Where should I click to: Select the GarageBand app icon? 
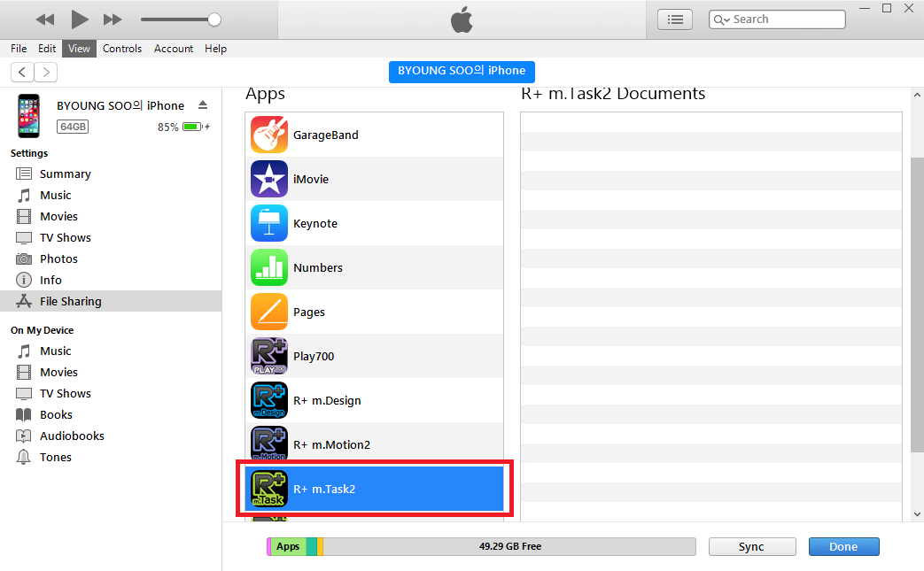click(269, 135)
